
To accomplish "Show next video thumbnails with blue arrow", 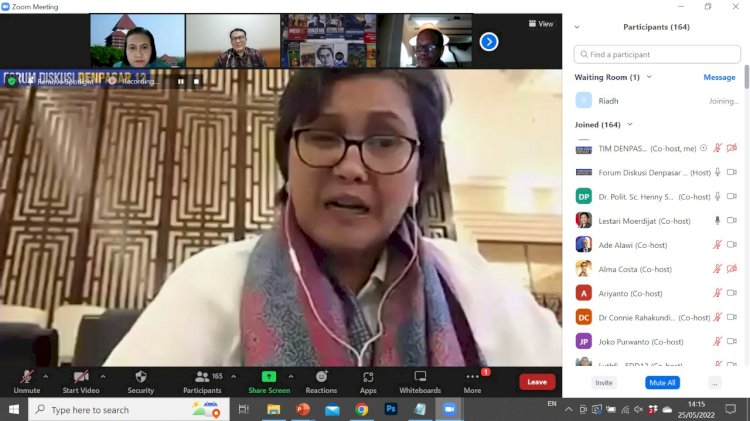I will click(x=489, y=42).
